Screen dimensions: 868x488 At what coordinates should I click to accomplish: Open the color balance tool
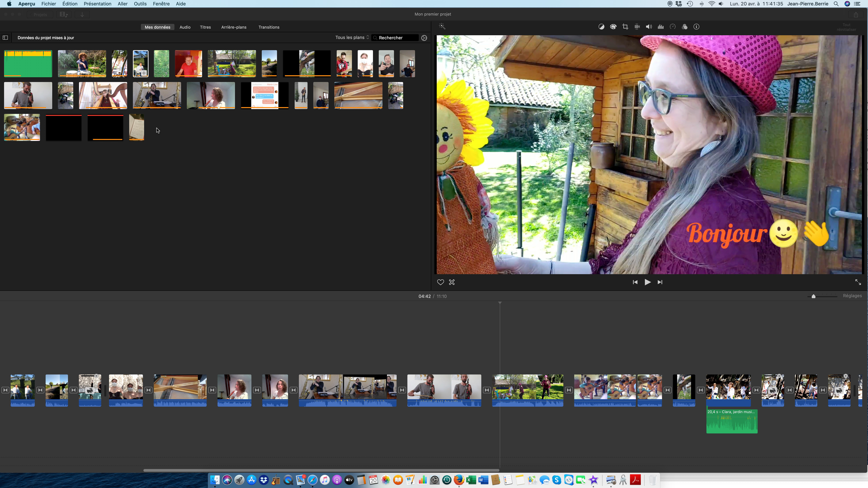601,27
